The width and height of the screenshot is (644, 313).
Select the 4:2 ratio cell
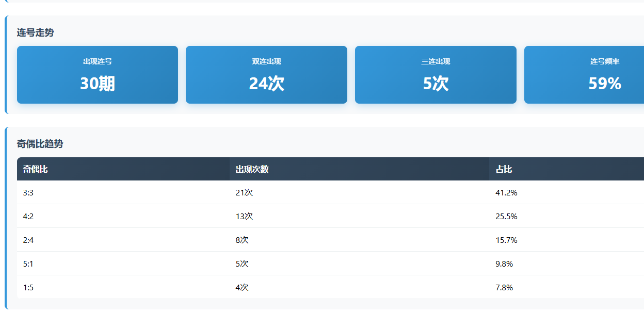(28, 216)
